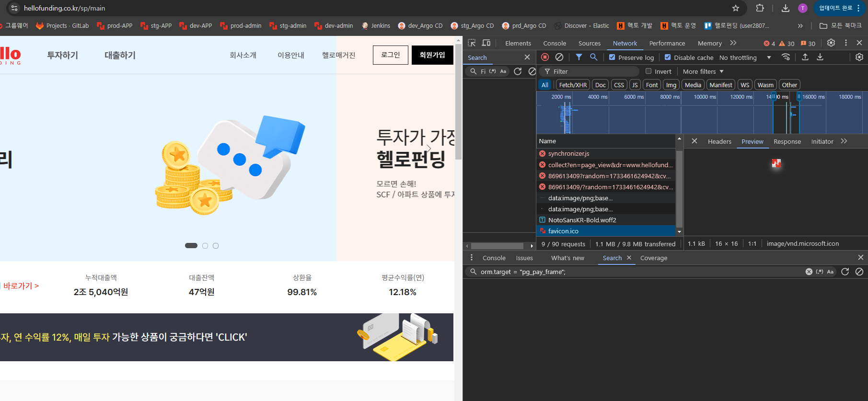The width and height of the screenshot is (868, 401).
Task: Toggle Disable cache checkbox
Action: tap(668, 57)
